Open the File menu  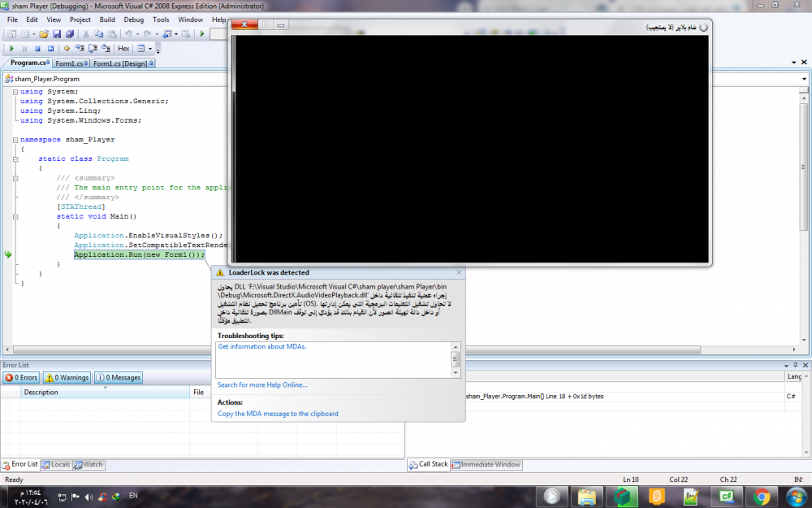(12, 20)
